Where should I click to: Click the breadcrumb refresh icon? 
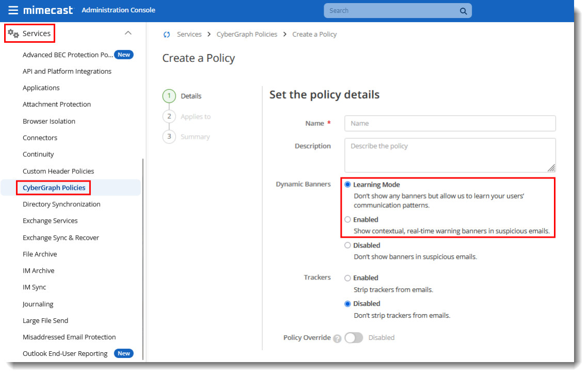[x=167, y=35]
